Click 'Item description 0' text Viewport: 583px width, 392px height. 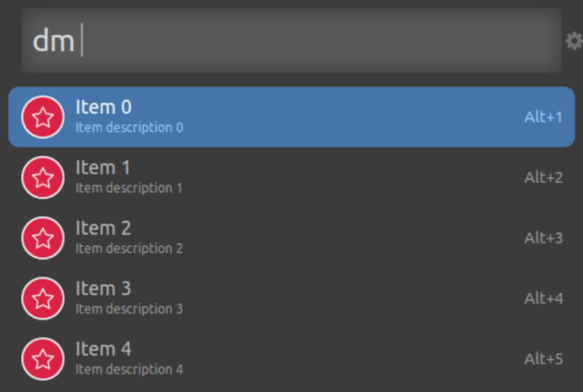129,127
